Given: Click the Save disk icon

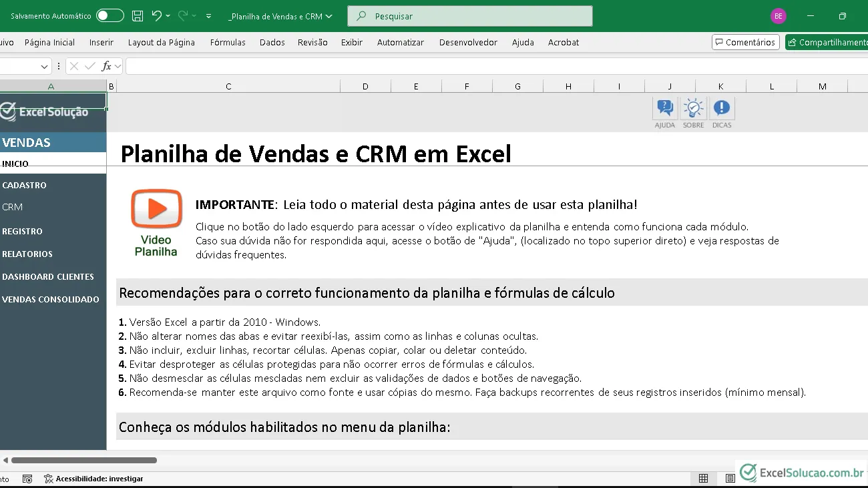Looking at the screenshot, I should pos(138,16).
